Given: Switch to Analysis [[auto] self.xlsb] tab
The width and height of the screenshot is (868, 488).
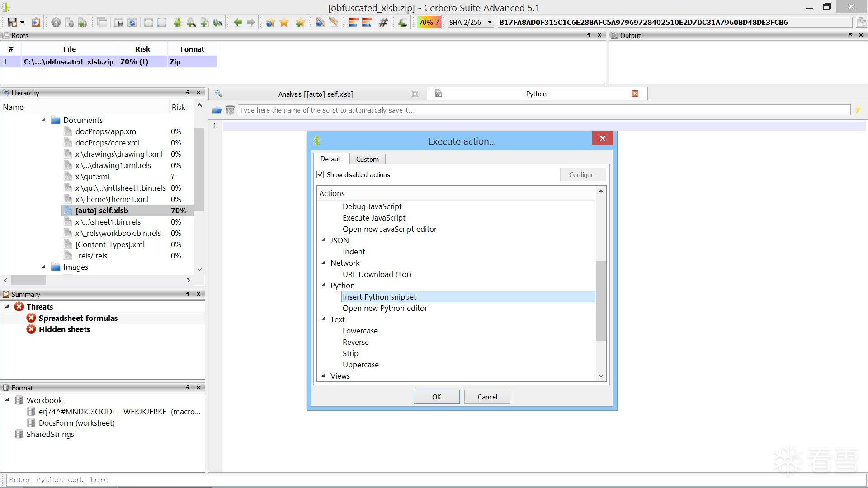Looking at the screenshot, I should coord(316,94).
